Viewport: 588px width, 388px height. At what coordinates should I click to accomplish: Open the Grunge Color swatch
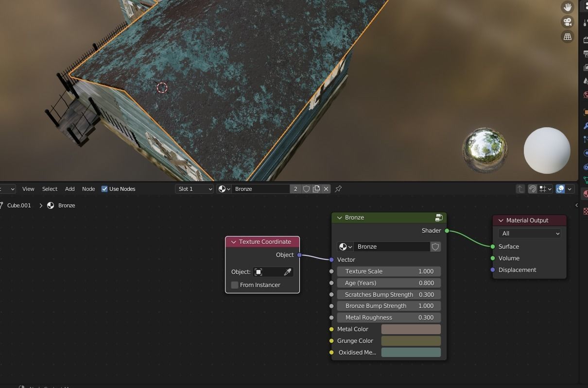(411, 341)
